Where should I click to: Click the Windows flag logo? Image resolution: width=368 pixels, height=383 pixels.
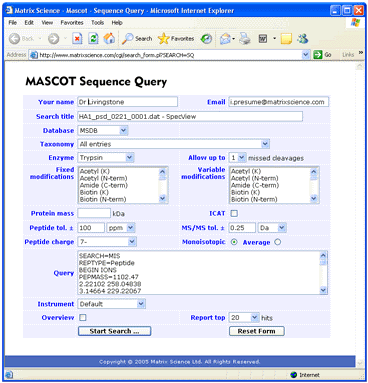click(355, 23)
